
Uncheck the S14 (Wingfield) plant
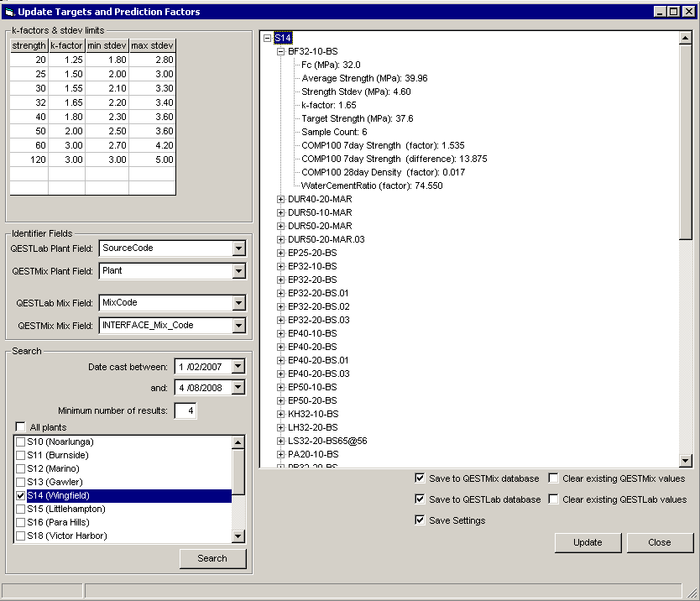21,496
